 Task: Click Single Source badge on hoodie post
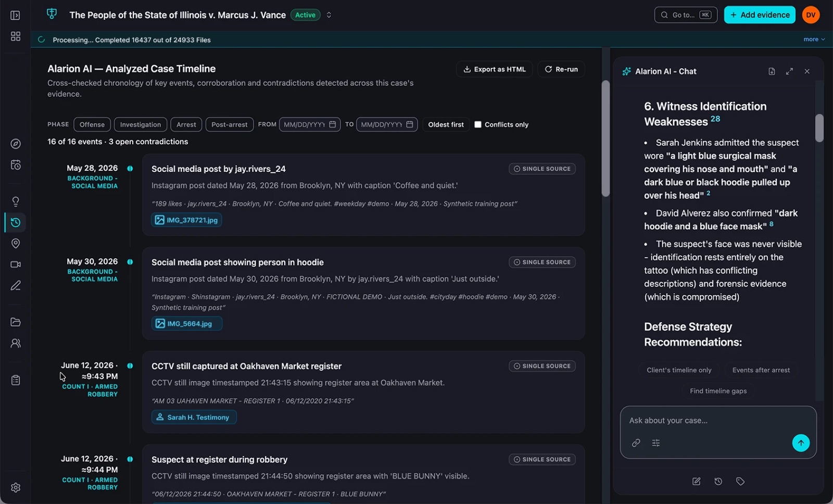(x=542, y=262)
